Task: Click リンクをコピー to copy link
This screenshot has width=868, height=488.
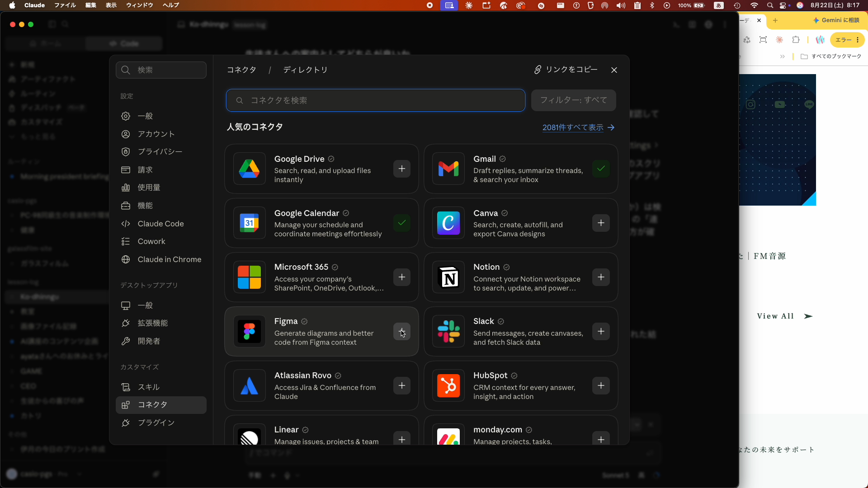Action: 566,70
